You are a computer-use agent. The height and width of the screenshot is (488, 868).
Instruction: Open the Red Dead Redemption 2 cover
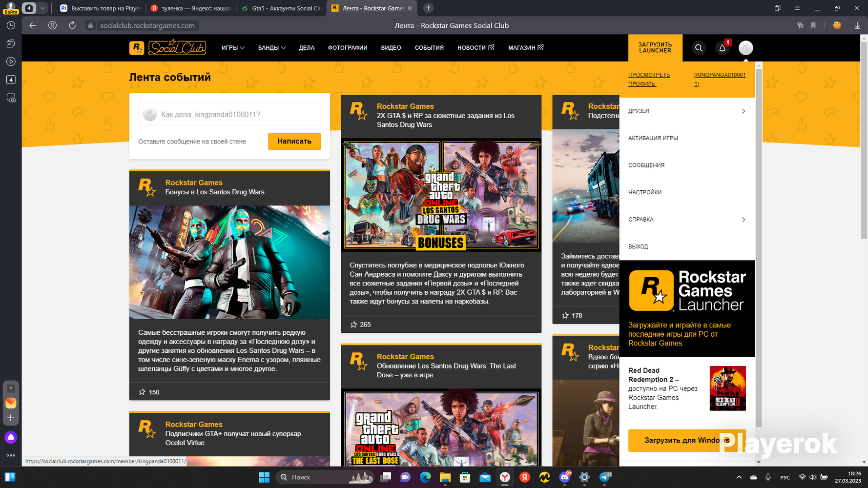(x=727, y=388)
